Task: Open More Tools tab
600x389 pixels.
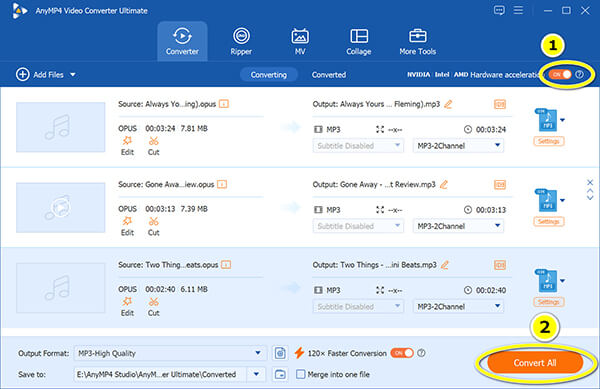Action: pos(417,41)
